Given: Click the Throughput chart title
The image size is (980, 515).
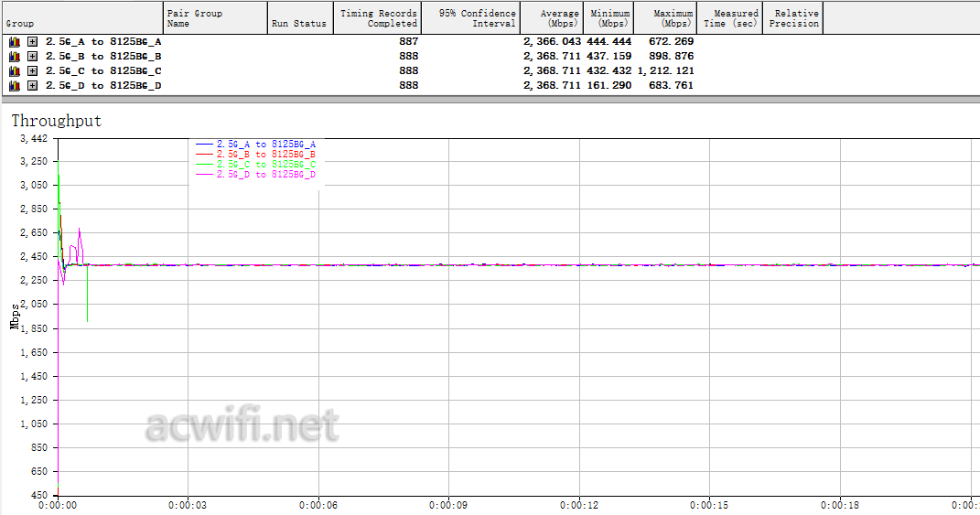Looking at the screenshot, I should pos(56,121).
